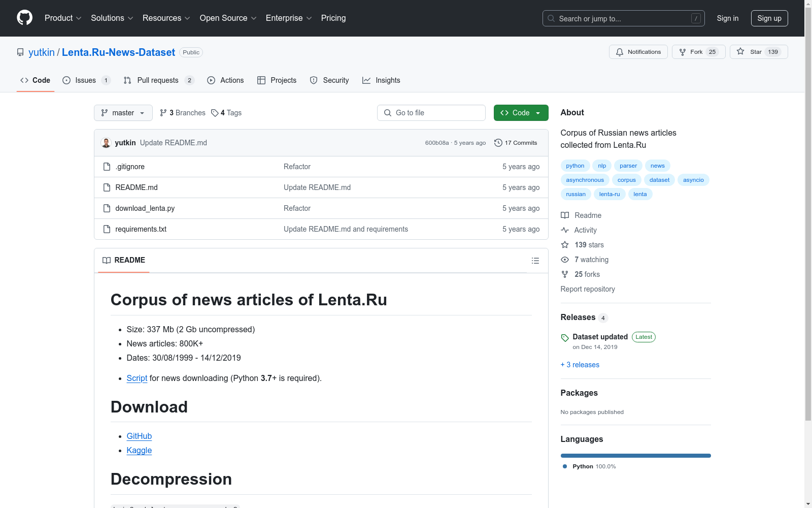
Task: Click the Sign up button
Action: pyautogui.click(x=769, y=18)
